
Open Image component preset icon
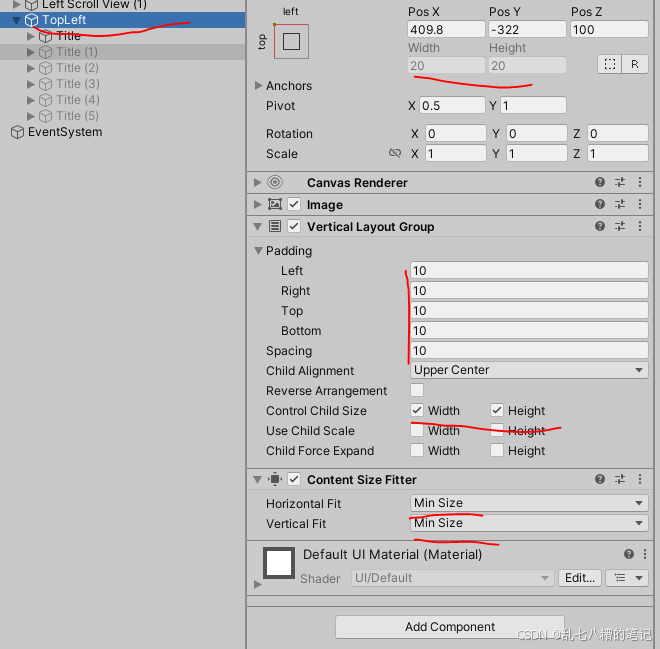click(620, 205)
